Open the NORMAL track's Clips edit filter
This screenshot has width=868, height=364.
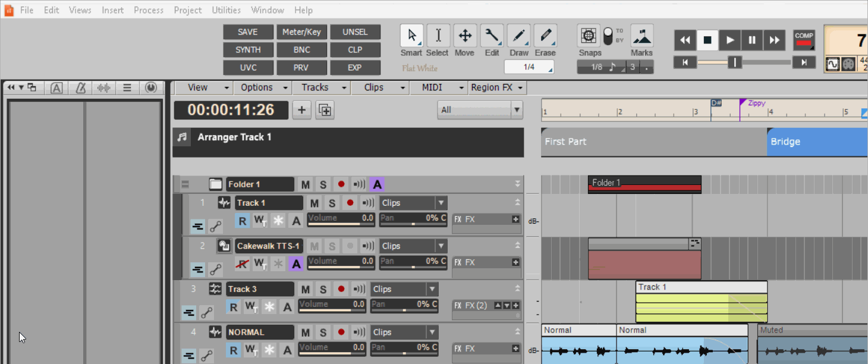[x=405, y=332]
